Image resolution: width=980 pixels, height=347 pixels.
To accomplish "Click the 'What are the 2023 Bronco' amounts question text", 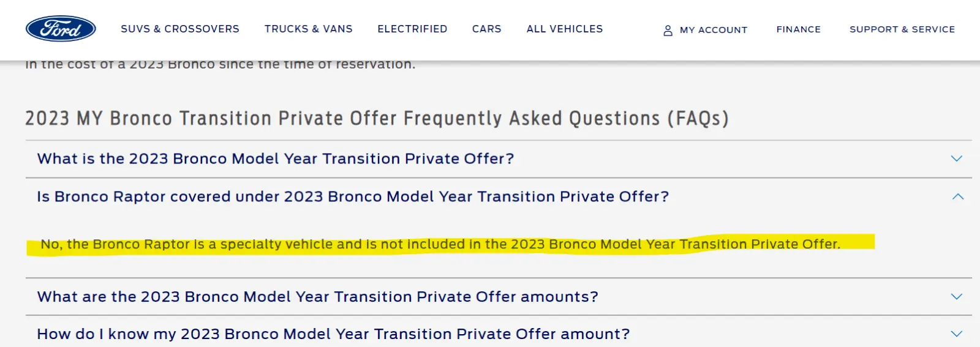I will pyautogui.click(x=318, y=297).
